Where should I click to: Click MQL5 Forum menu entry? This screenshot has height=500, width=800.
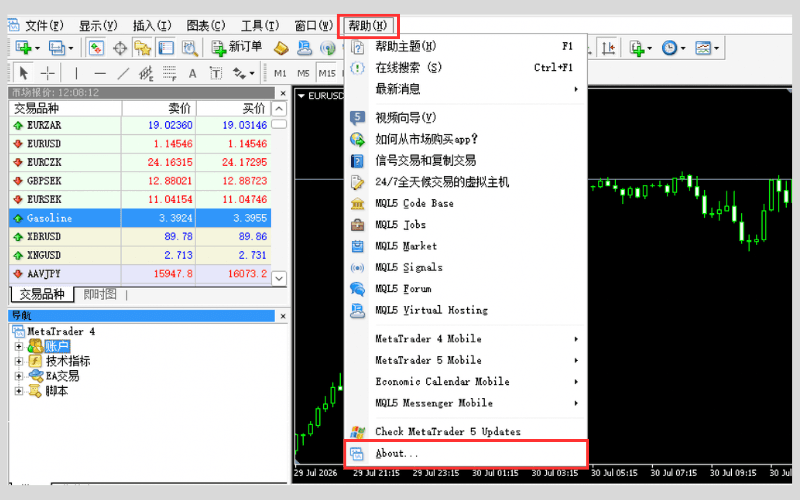click(466, 289)
